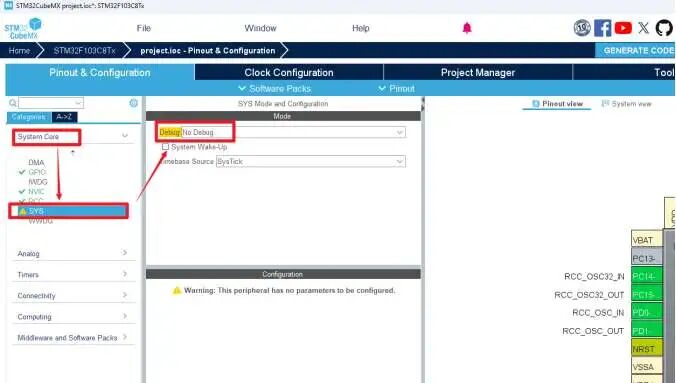
Task: Open the Timebase Source dropdown
Action: coord(310,161)
